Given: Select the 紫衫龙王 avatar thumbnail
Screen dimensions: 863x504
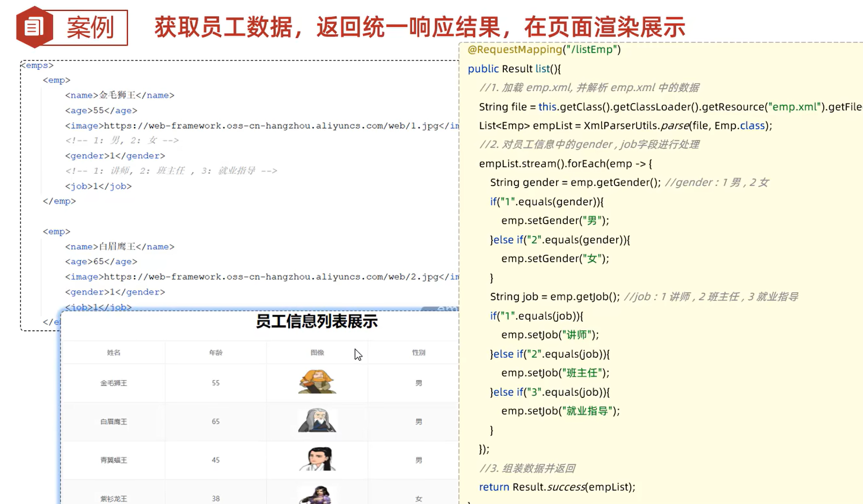Looking at the screenshot, I should pyautogui.click(x=317, y=495).
